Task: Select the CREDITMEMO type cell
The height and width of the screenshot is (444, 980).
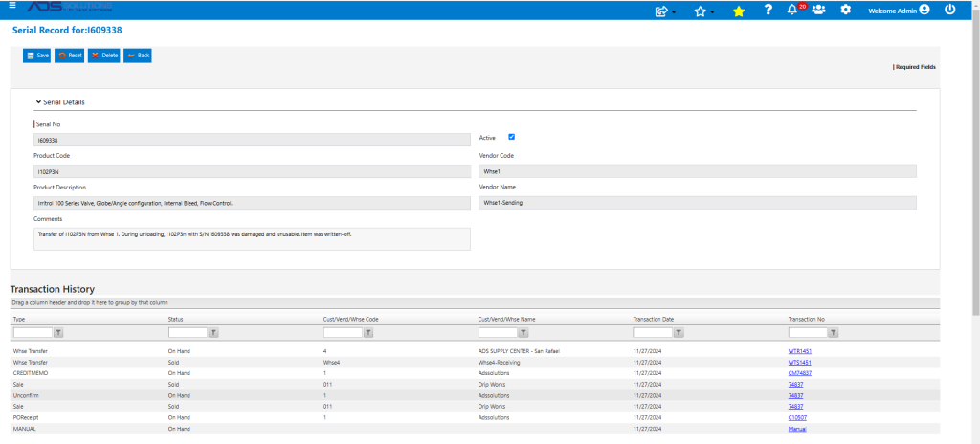Action: coord(31,373)
